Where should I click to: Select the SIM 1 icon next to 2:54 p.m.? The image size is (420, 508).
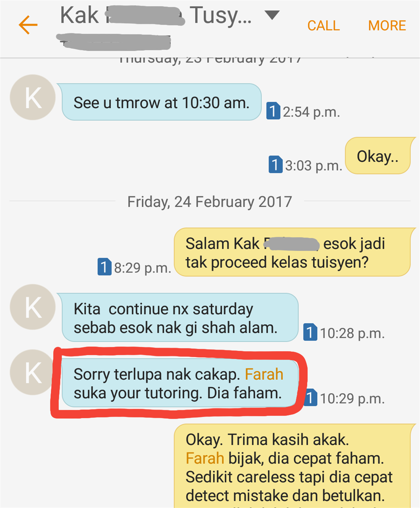[x=273, y=111]
